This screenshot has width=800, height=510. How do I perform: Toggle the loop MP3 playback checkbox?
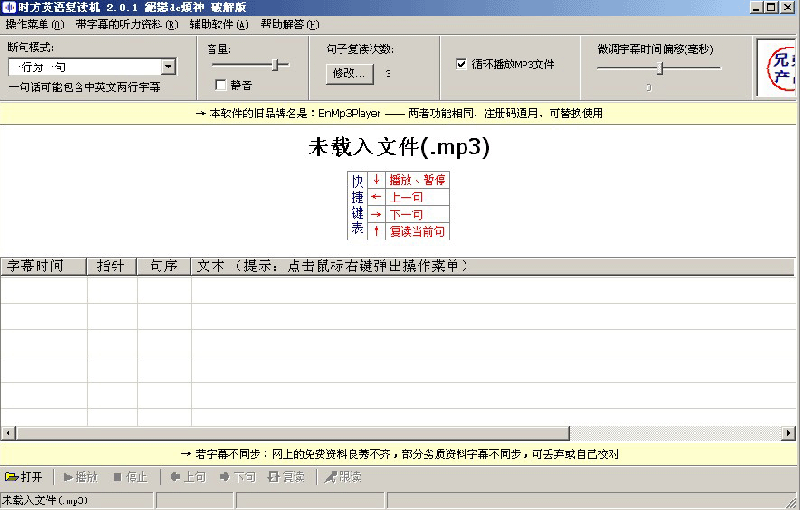click(x=461, y=64)
